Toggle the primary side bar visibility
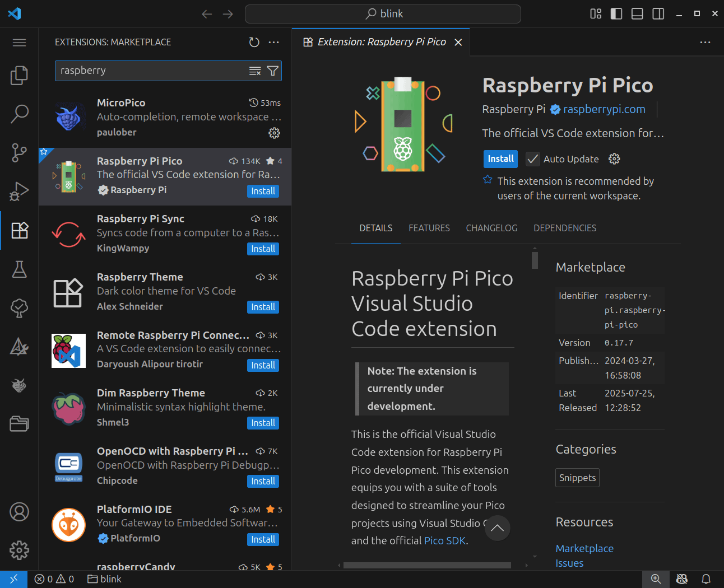724x588 pixels. coord(616,14)
